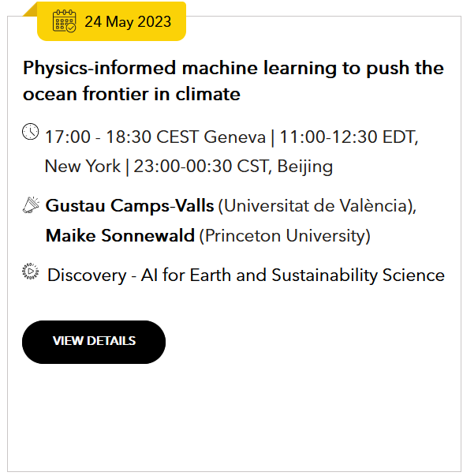Click the calendar icon in the date badge
Viewport: 463px width, 476px height.
pyautogui.click(x=65, y=21)
